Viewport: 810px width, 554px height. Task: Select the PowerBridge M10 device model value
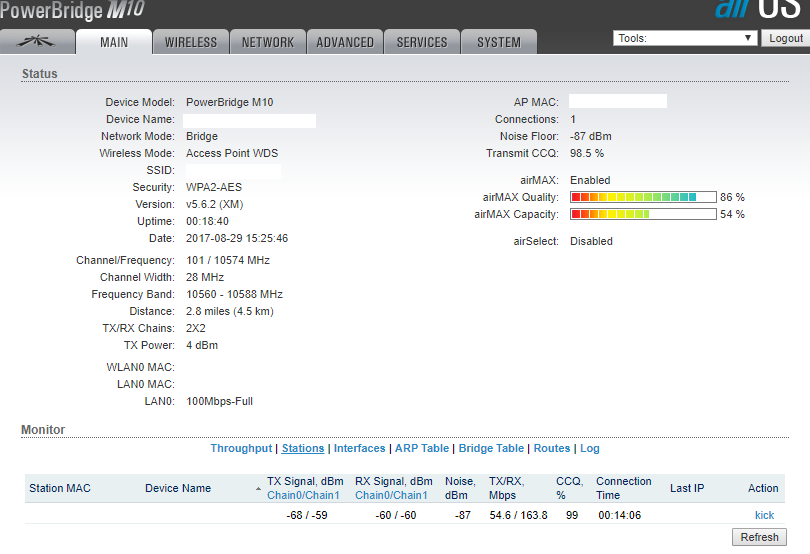point(229,102)
